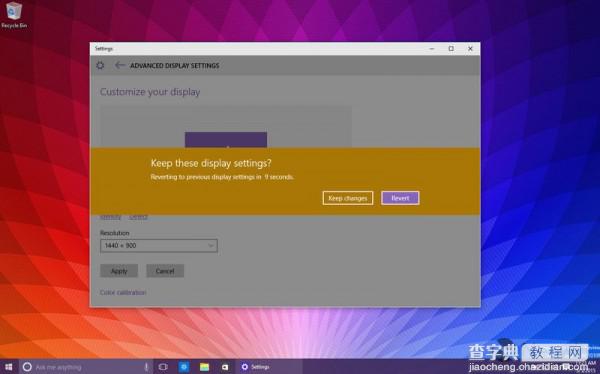Click the Cancel button

click(165, 271)
